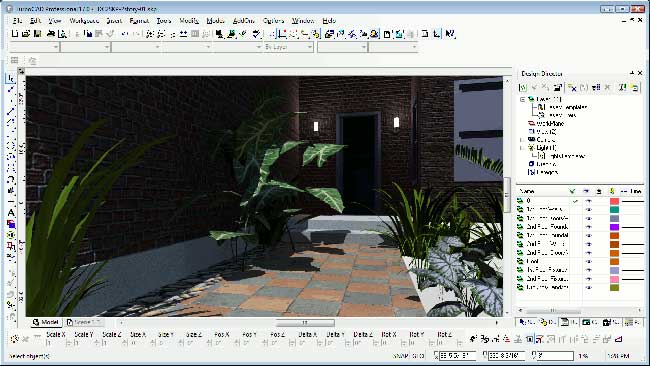The height and width of the screenshot is (366, 650).
Task: Toggle eye on the olive swatch layer row
Action: [588, 287]
